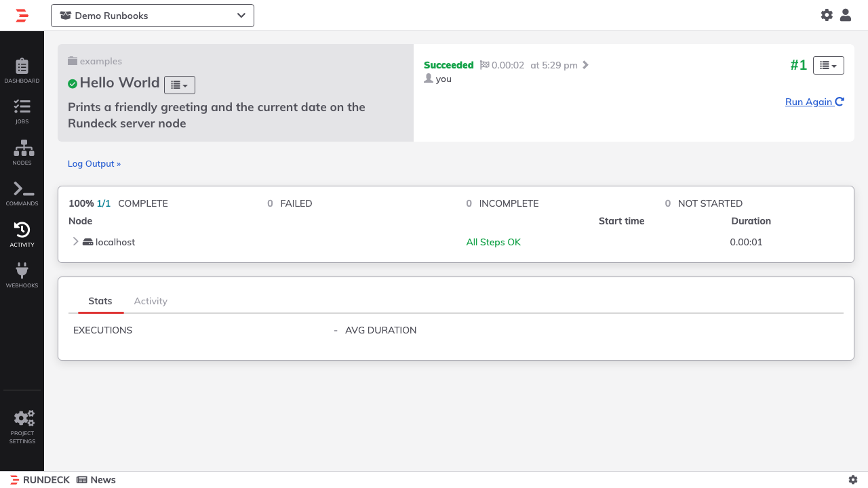868x488 pixels.
Task: Open the execution actions dropdown next to #1
Action: (829, 65)
